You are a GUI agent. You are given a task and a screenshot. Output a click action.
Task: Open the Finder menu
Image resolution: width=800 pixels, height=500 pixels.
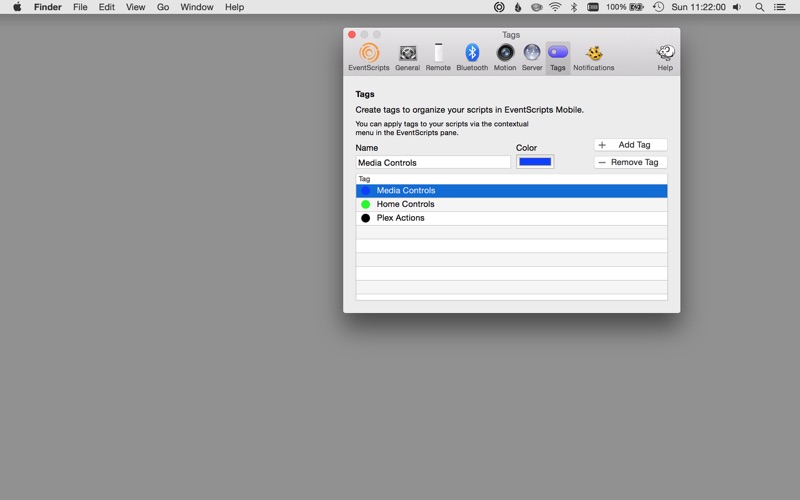coord(47,7)
